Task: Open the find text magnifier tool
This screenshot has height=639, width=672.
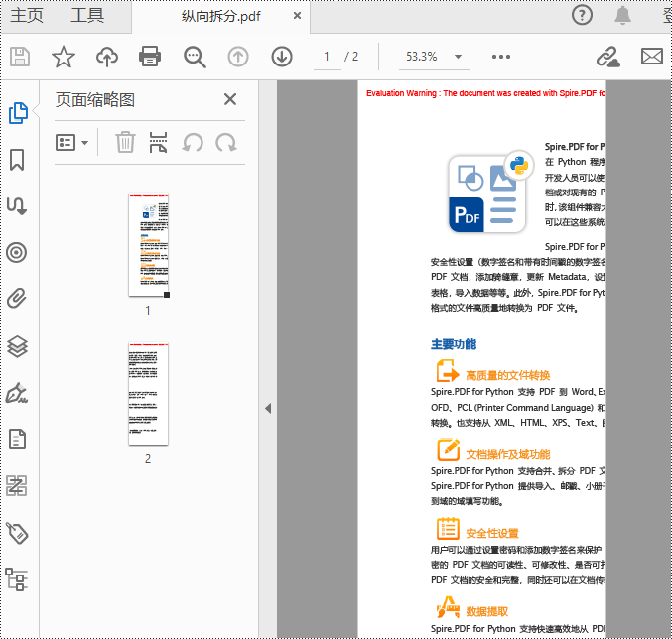Action: pos(195,57)
